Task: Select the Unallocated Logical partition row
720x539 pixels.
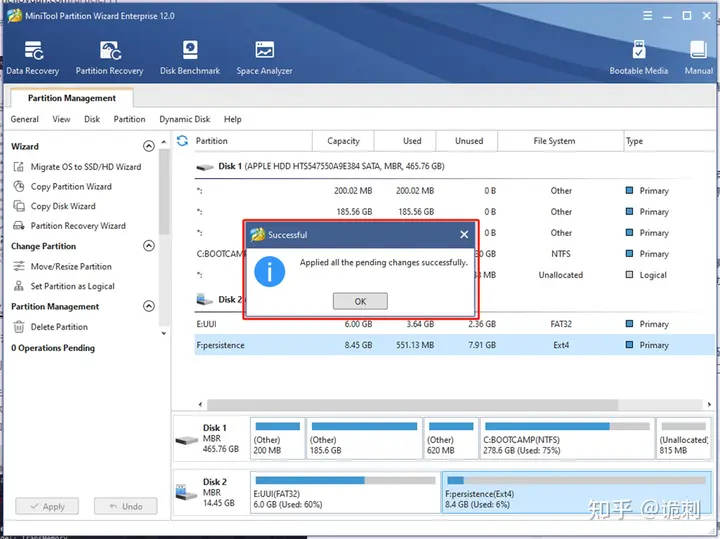Action: (x=597, y=275)
